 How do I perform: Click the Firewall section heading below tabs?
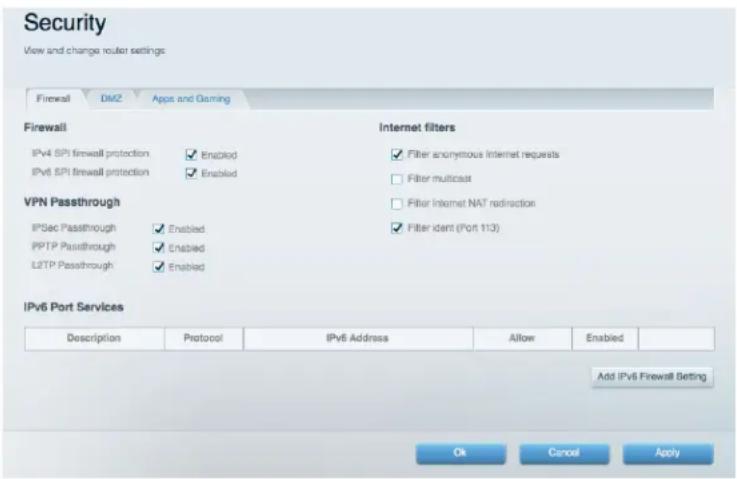[x=45, y=127]
